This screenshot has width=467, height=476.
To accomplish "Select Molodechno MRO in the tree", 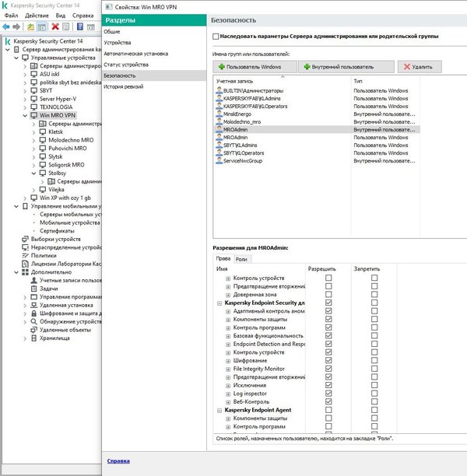I will [x=71, y=140].
